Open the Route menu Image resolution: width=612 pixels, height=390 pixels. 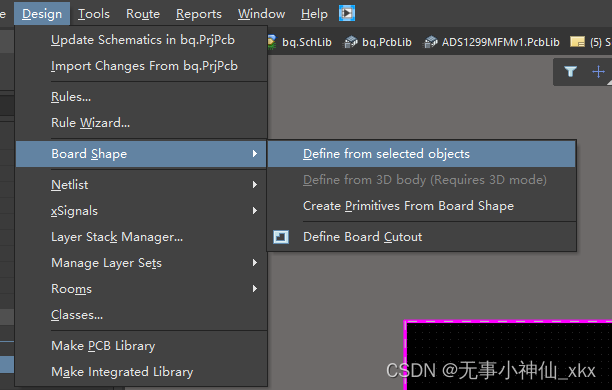[x=143, y=14]
